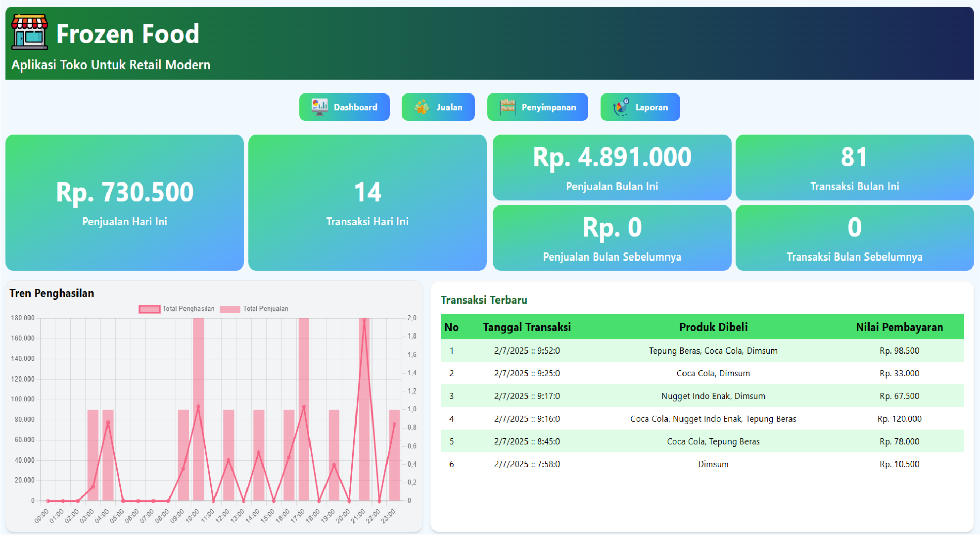The width and height of the screenshot is (980, 535).
Task: Click the Frozen Food store logo icon
Action: tap(30, 32)
